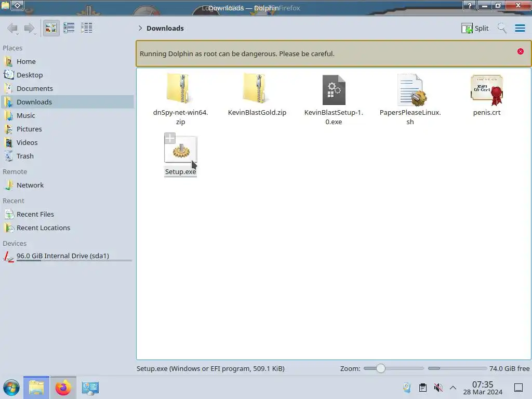Viewport: 532px width, 399px height.
Task: Open the clipboard tray icon
Action: pos(422,388)
